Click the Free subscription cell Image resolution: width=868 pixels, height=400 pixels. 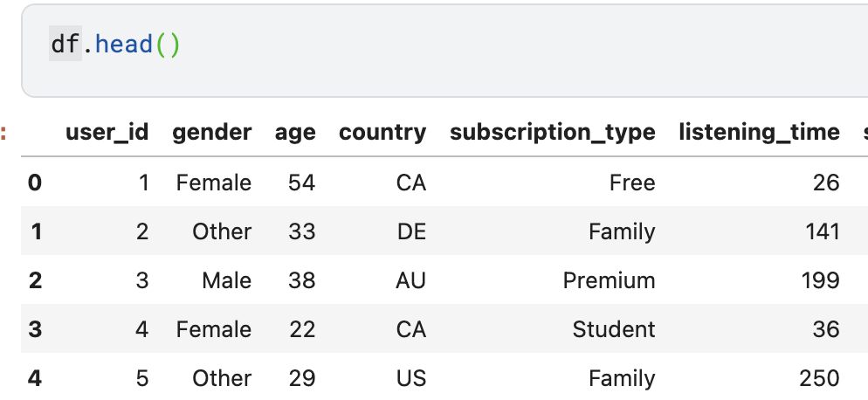632,183
